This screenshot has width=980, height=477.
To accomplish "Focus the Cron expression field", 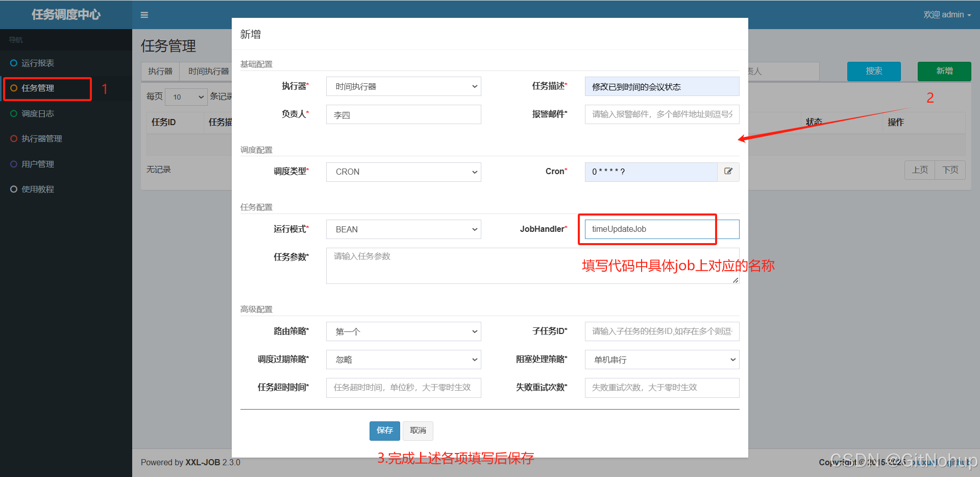I will (x=651, y=172).
